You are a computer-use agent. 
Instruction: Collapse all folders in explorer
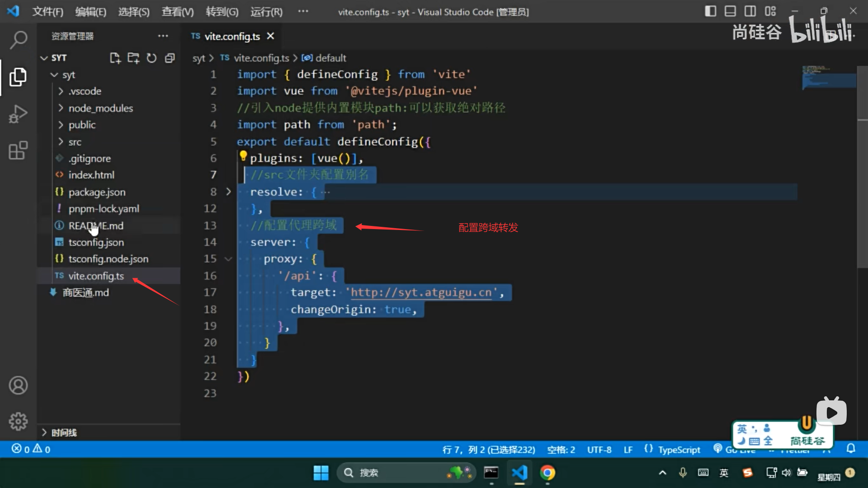tap(170, 58)
